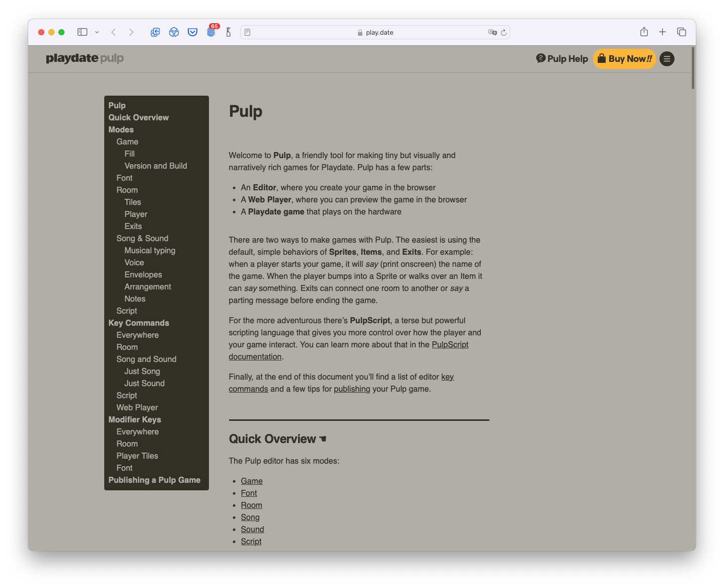This screenshot has height=588, width=724.
Task: Open the Sound mode link in list
Action: (x=252, y=529)
